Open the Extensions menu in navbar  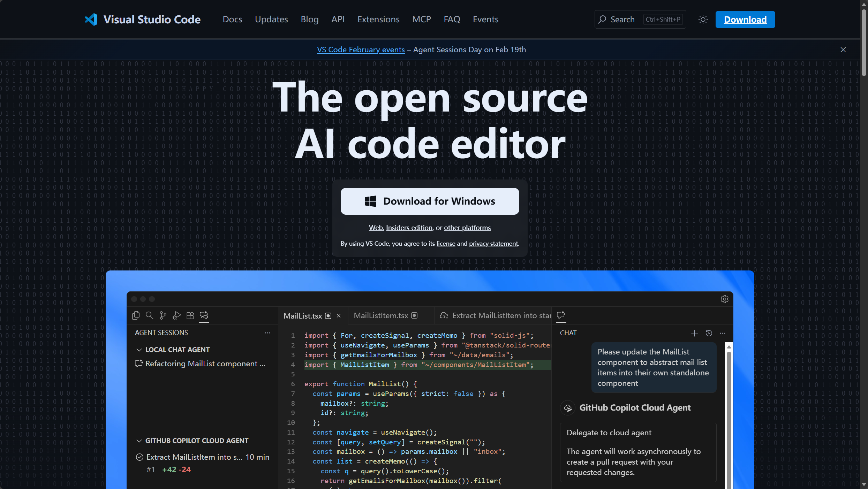pyautogui.click(x=378, y=20)
